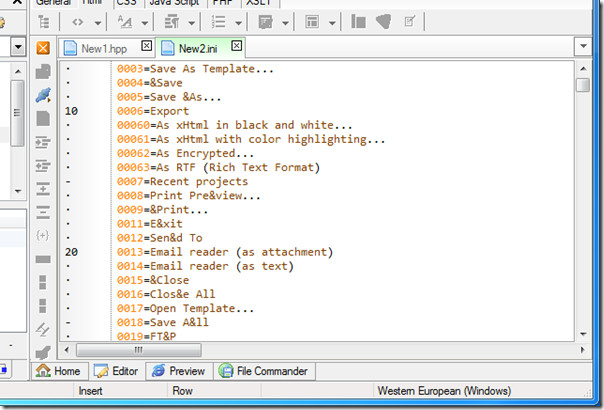This screenshot has width=604, height=410.
Task: Click the indent-right lines icon
Action: (x=43, y=142)
